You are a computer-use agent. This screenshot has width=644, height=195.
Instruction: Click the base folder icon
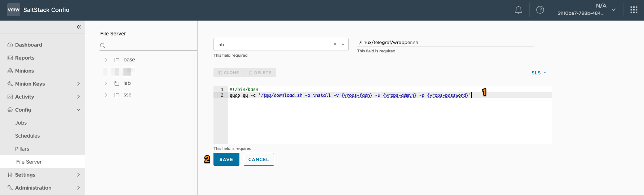point(117,60)
